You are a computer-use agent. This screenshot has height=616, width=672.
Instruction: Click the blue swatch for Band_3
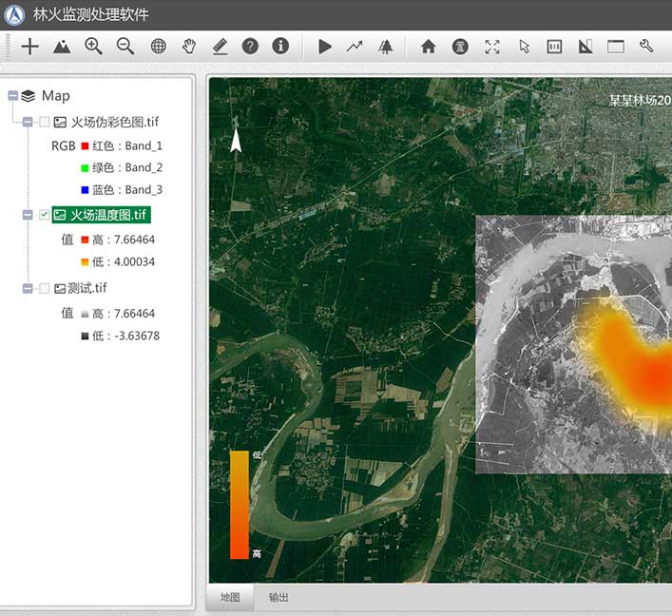pos(85,190)
